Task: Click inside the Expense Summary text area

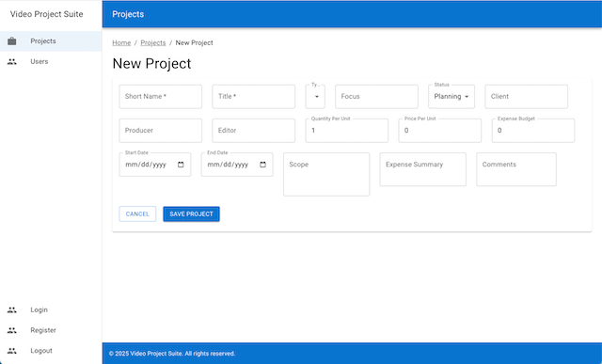Action: pyautogui.click(x=423, y=169)
